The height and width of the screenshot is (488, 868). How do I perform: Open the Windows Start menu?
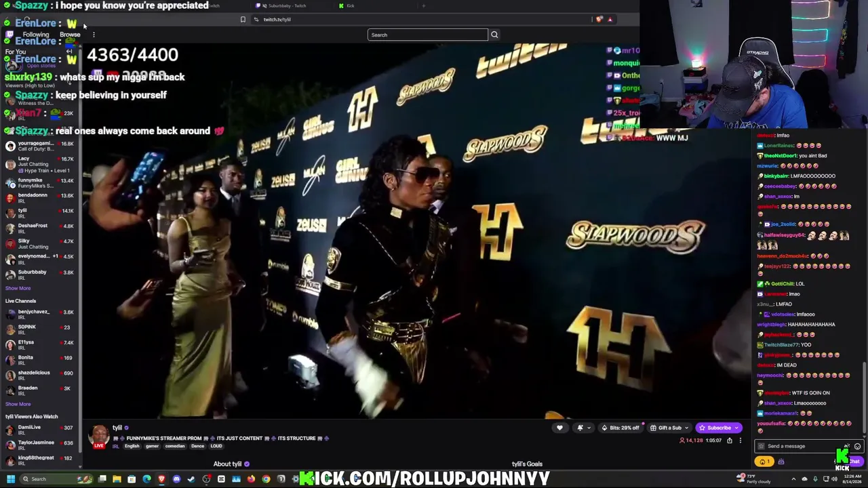10,479
